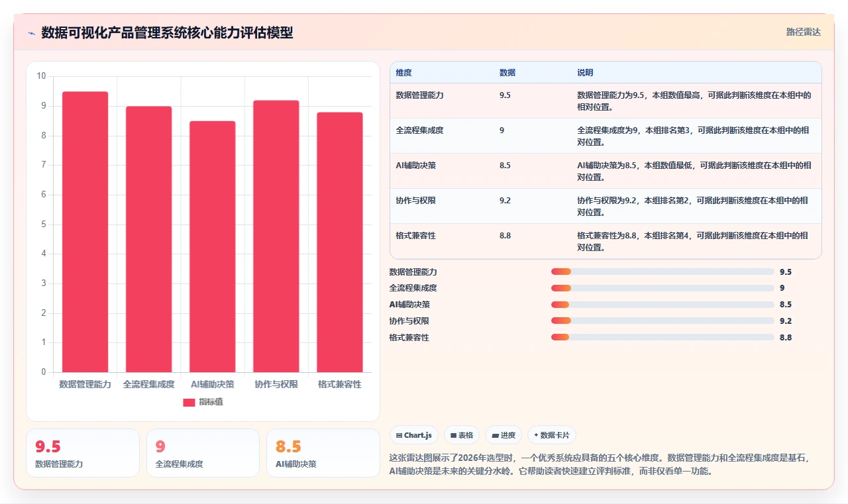Open the 9 全流程集成度 data card
Screen dimensions: 848x504
[x=203, y=453]
